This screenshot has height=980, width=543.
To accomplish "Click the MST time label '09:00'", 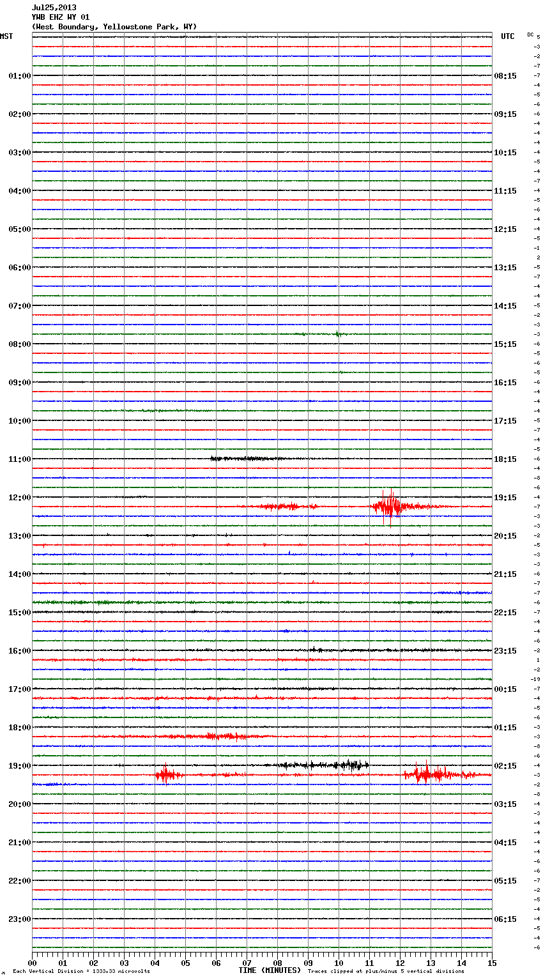I will click(x=20, y=383).
